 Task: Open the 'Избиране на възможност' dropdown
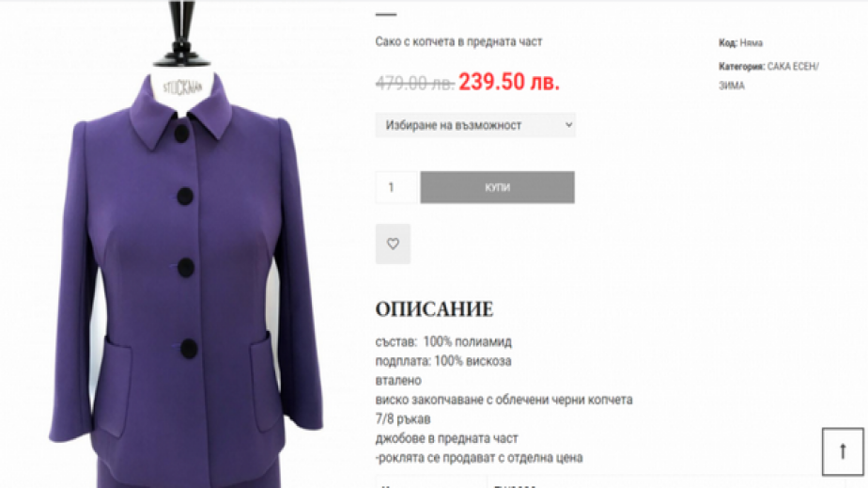pyautogui.click(x=475, y=125)
